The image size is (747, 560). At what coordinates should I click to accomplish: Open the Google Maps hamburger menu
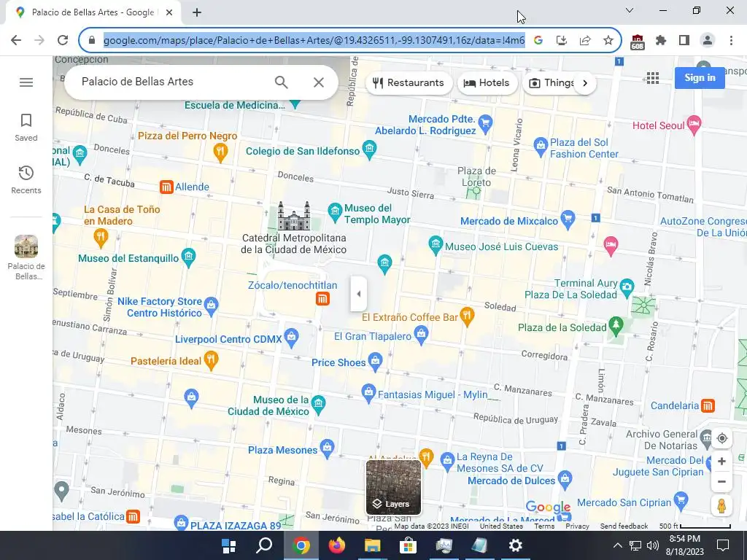pos(26,82)
